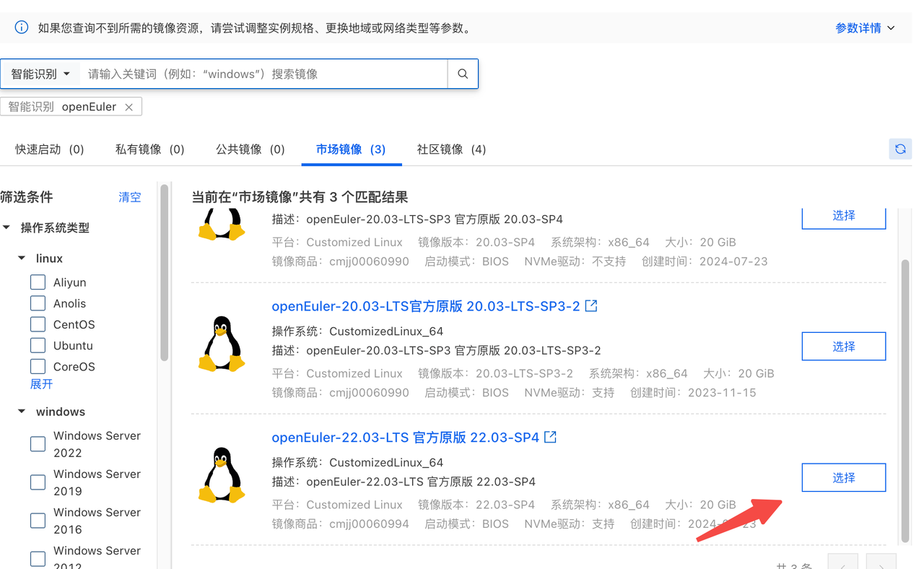The height and width of the screenshot is (569, 924).
Task: Click 创建时间: 2023-11-15 text
Action: pos(693,392)
